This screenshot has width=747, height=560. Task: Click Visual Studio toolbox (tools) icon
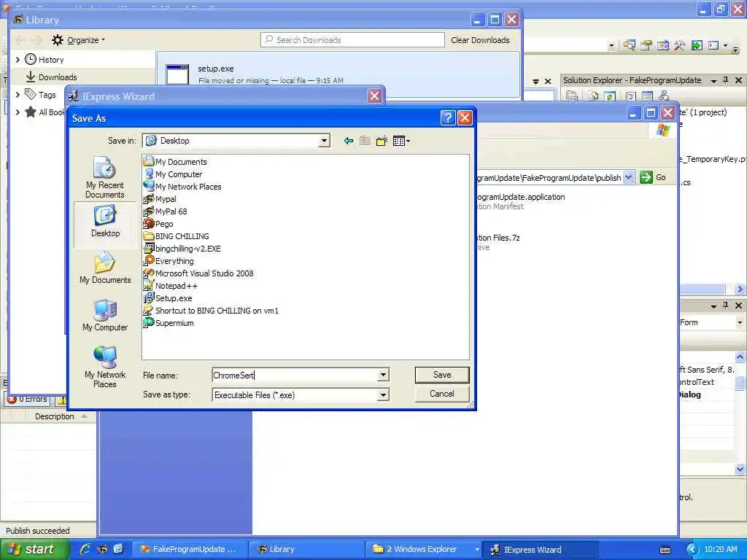point(679,46)
